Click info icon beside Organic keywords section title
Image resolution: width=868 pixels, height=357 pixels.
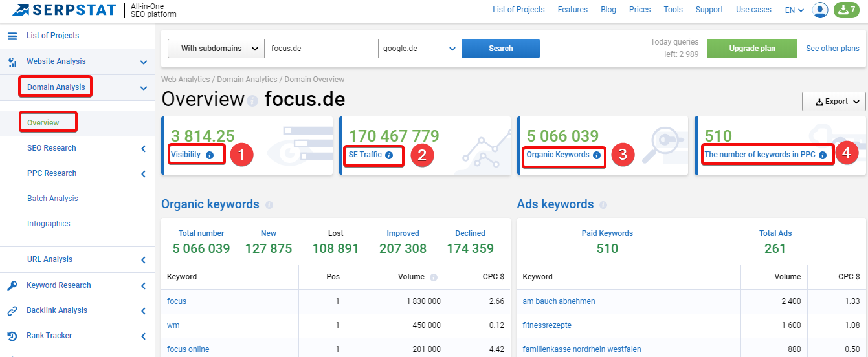[269, 205]
